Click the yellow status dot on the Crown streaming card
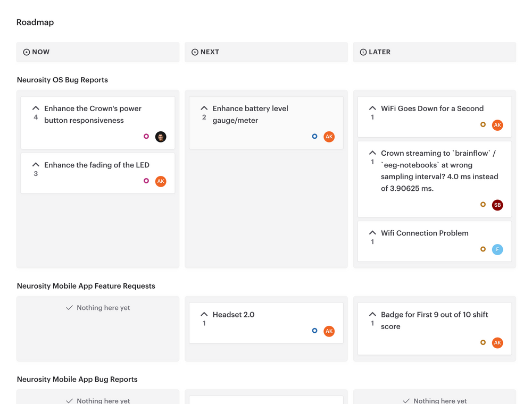532x404 pixels. (483, 205)
